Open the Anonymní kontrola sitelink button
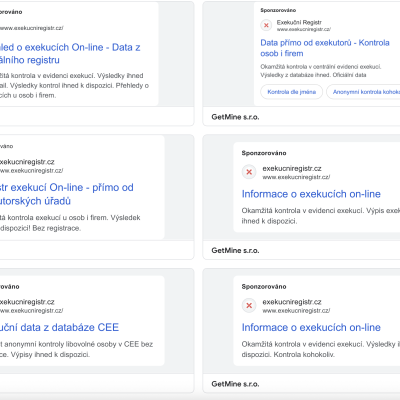 363,92
